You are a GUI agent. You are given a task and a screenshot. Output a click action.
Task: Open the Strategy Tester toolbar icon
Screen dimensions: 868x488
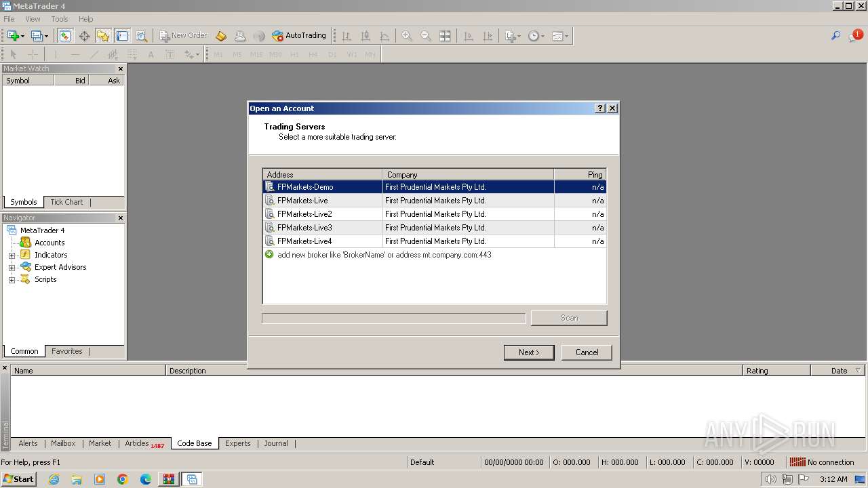pos(141,36)
